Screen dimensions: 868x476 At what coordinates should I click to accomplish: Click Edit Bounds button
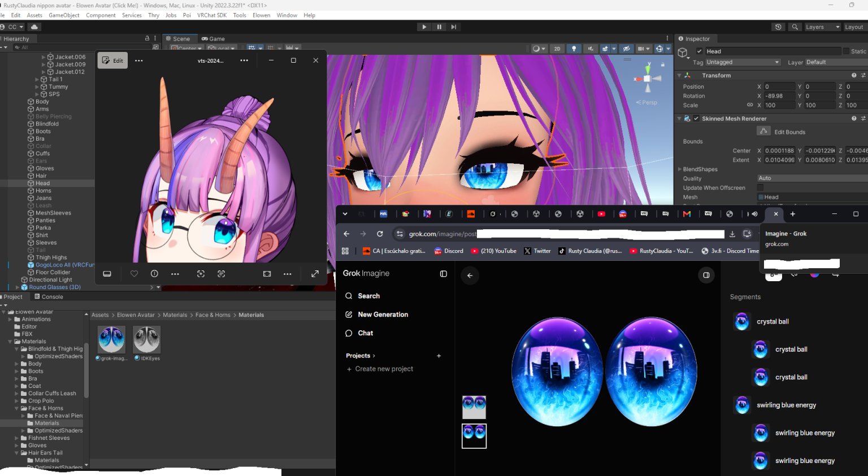point(763,132)
